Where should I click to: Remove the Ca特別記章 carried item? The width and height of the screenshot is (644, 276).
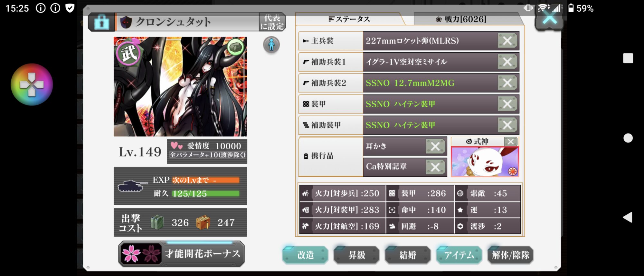[435, 167]
